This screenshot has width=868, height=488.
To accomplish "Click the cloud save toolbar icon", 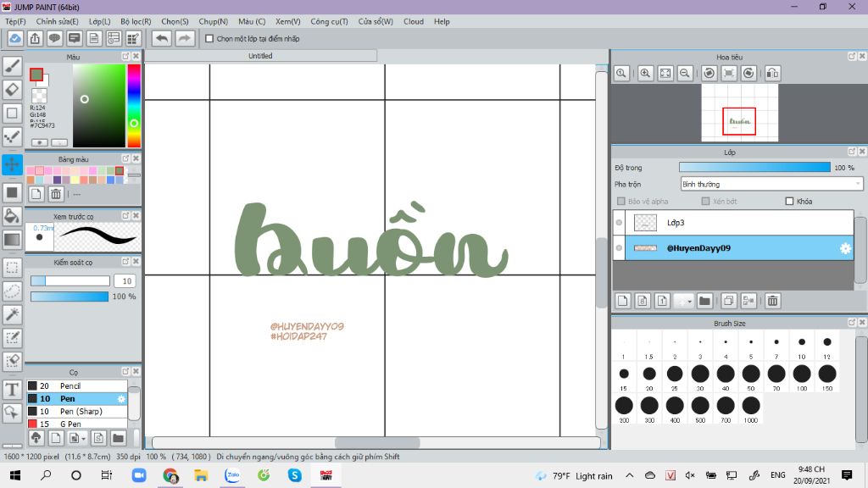I will click(15, 38).
